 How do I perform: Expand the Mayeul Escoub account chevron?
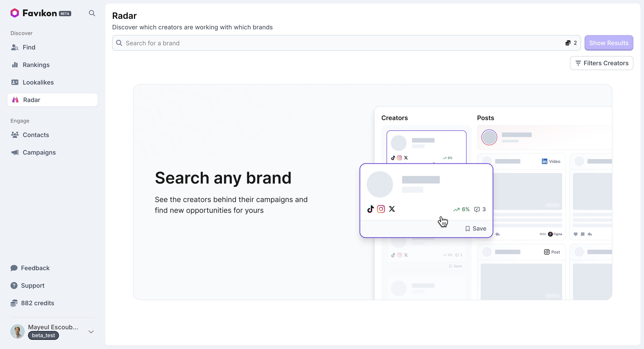[91, 332]
